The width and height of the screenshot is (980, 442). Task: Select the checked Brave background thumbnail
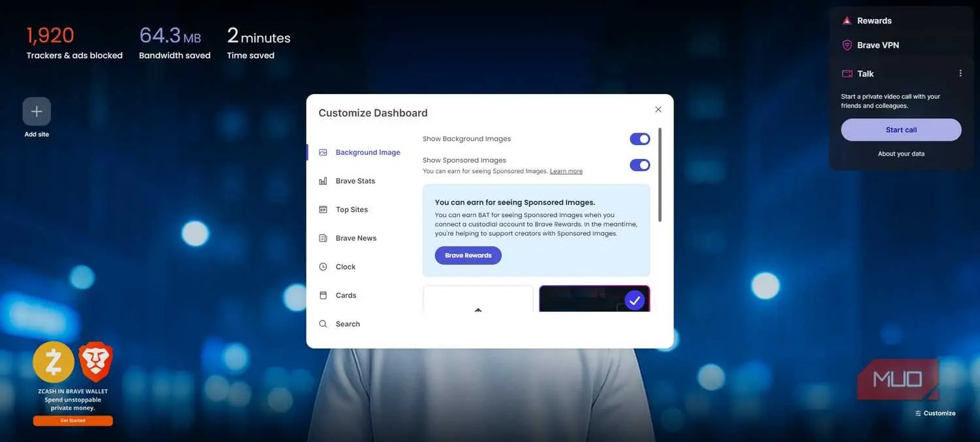coord(595,299)
